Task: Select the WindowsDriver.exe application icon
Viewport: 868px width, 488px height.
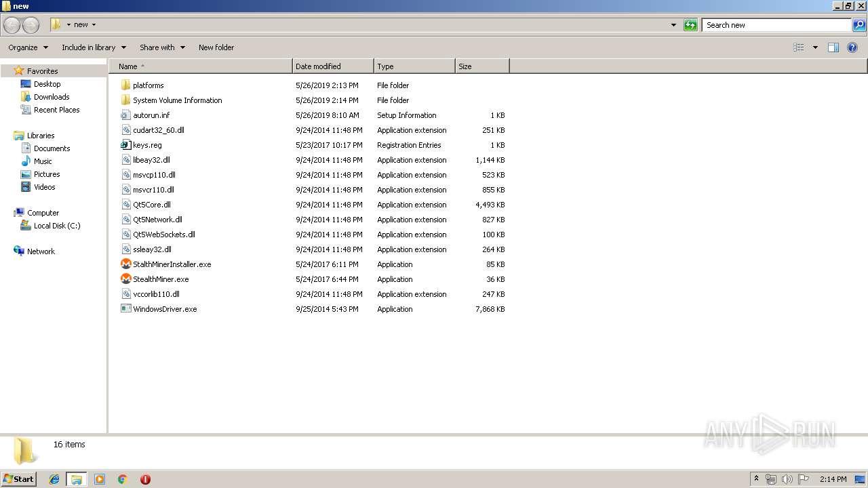Action: (x=125, y=309)
